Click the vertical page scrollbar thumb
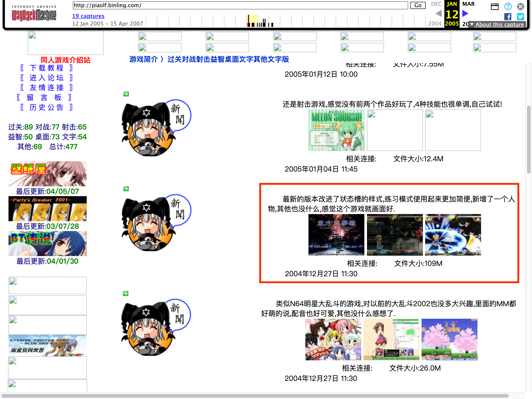 click(529, 140)
